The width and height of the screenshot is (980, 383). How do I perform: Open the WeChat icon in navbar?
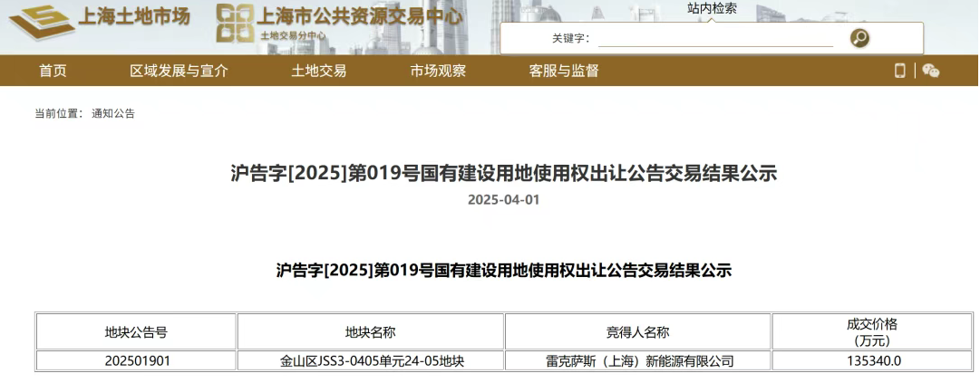coord(931,71)
